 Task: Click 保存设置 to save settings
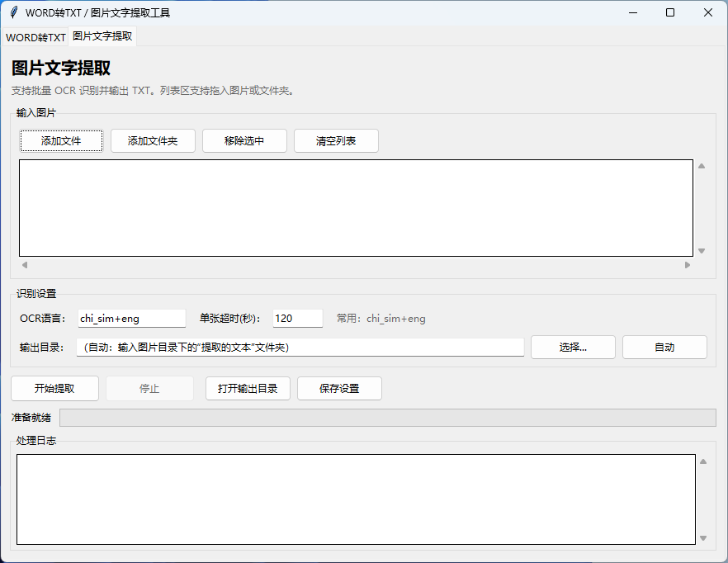pos(339,388)
